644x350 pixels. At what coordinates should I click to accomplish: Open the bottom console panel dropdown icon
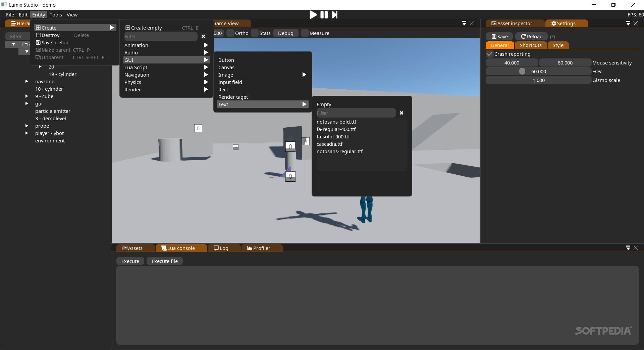click(x=628, y=248)
